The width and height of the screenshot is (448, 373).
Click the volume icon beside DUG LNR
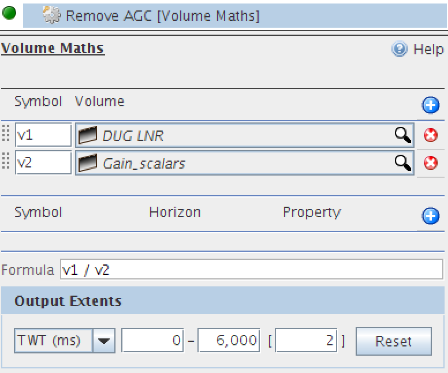coord(88,135)
